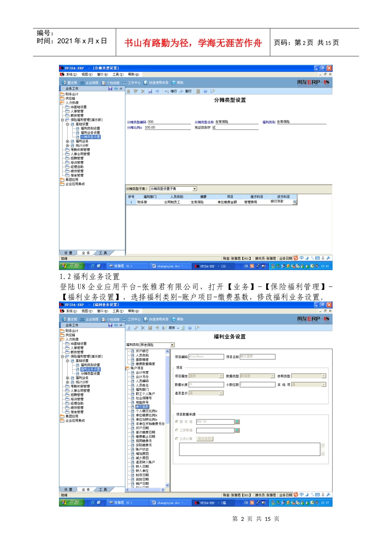Open the 福利类别 养老保险 dropdown
392x555 pixels.
click(172, 345)
